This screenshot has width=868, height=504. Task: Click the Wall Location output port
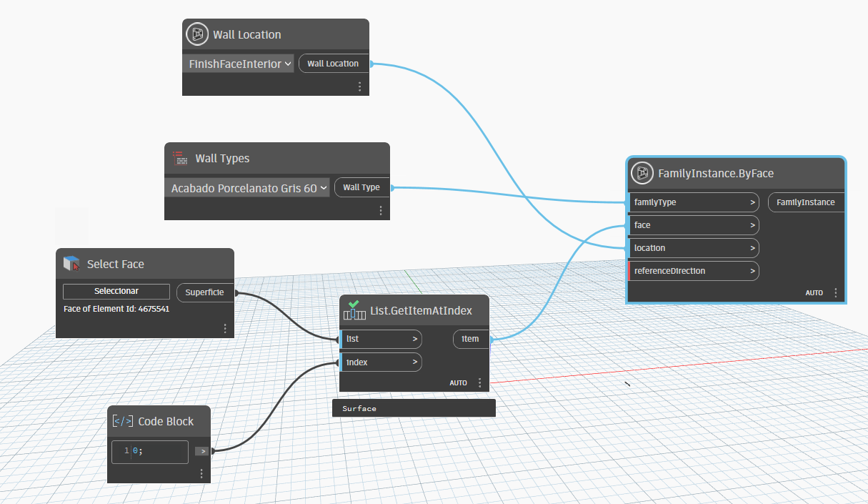[334, 64]
